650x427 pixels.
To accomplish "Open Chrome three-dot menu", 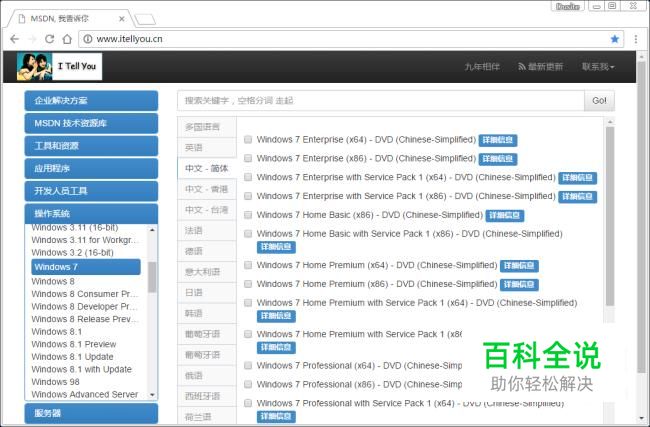I will pyautogui.click(x=636, y=39).
